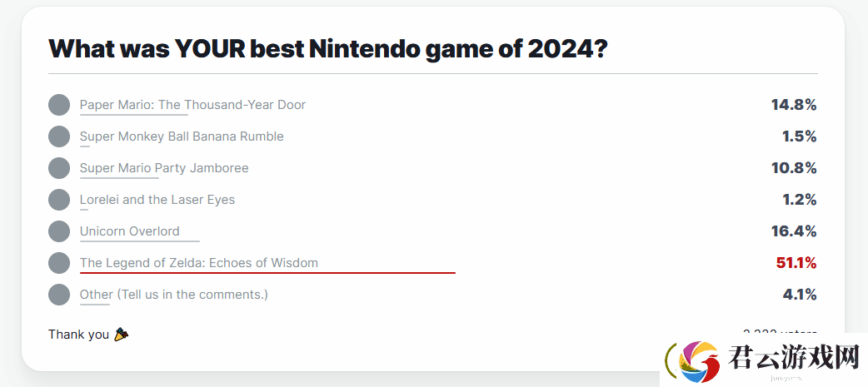Click the party popper emoji after Thank you
This screenshot has width=868, height=387.
pyautogui.click(x=122, y=335)
